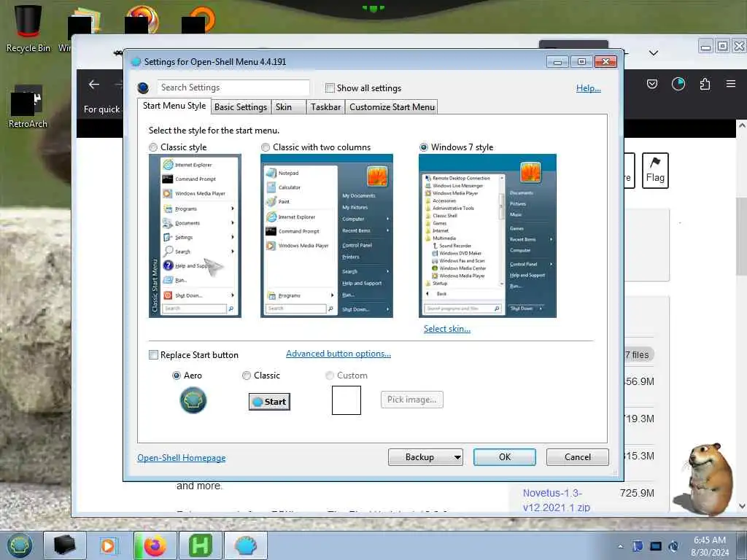Check the Replace Start button checkbox

(x=153, y=355)
